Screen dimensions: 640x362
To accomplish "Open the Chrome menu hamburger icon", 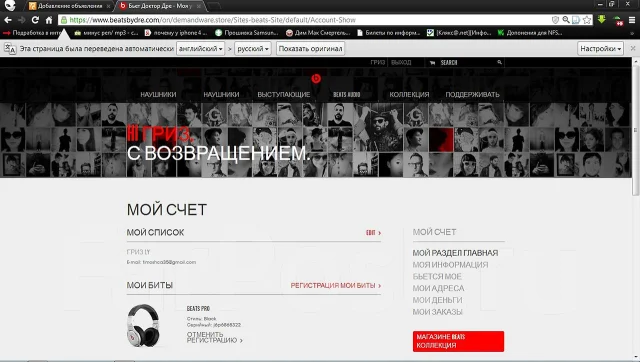I will click(x=631, y=20).
